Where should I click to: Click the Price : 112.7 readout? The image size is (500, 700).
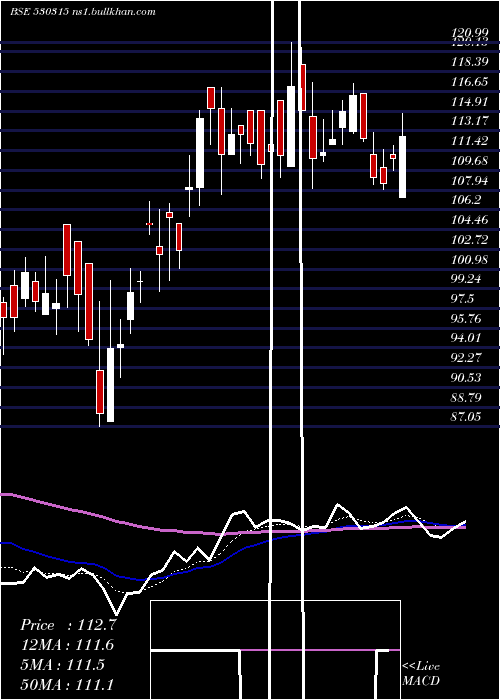(68, 625)
